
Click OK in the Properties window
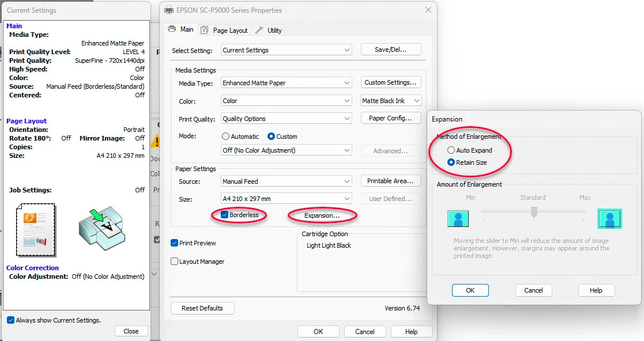coord(318,332)
